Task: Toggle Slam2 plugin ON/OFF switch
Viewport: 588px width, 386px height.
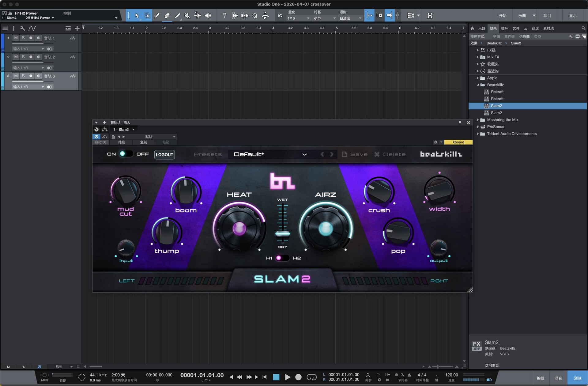Action: coord(126,154)
